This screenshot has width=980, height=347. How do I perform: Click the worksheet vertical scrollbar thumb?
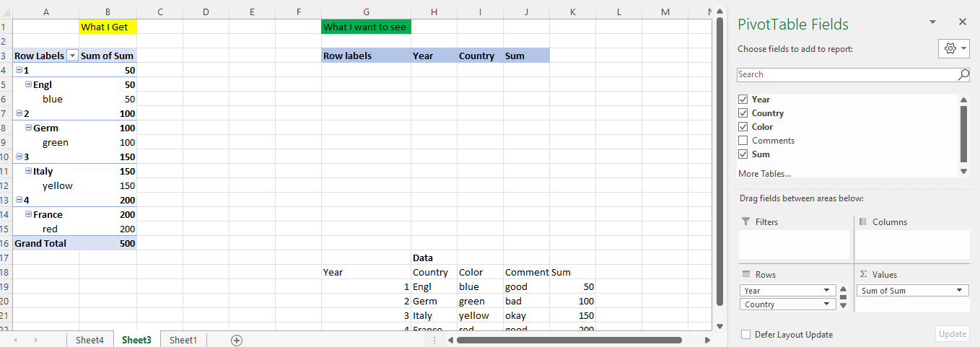point(719,162)
